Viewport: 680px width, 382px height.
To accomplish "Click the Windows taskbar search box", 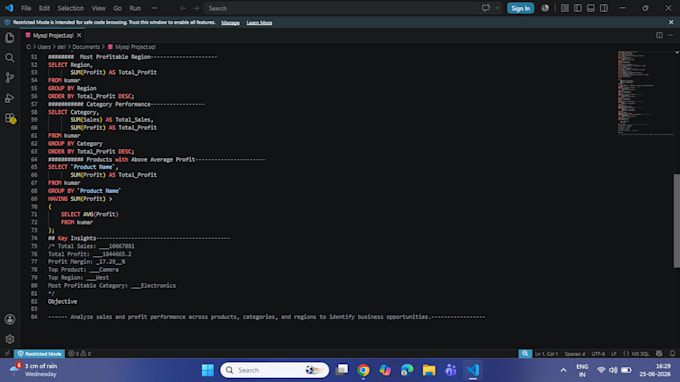I will tap(274, 370).
